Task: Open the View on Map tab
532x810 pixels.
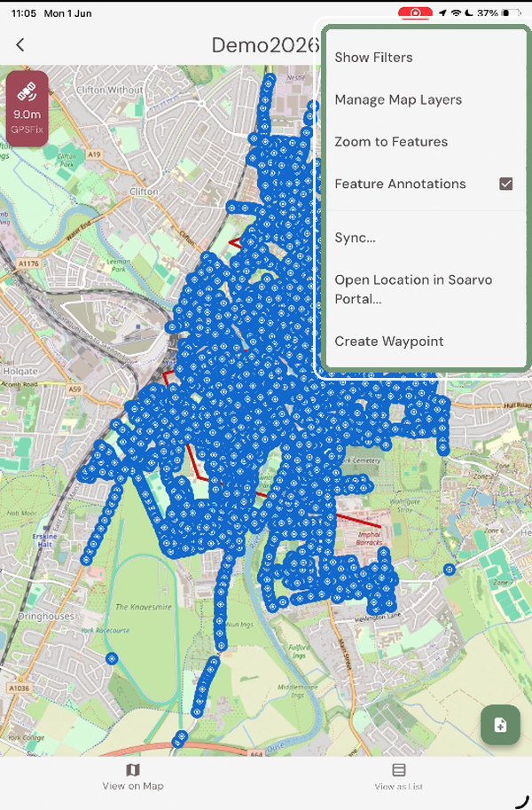Action: tap(133, 777)
